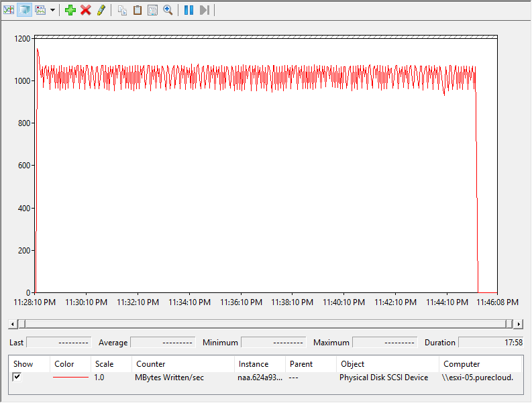
Task: Click the Change Graph Type icon
Action: (x=40, y=10)
